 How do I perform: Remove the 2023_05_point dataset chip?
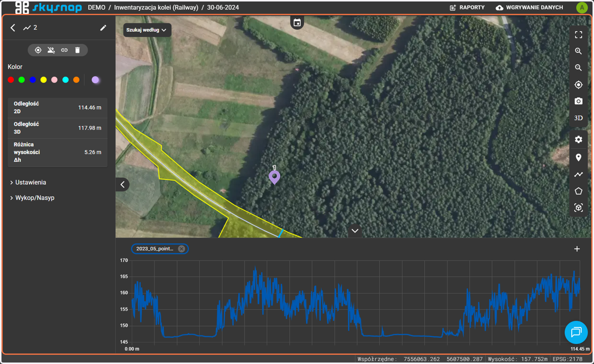coord(182,249)
